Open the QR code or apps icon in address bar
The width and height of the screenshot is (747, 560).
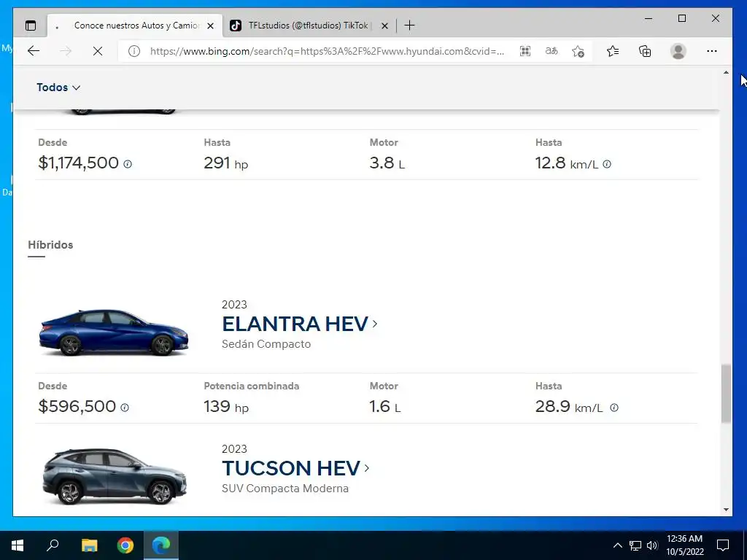tap(525, 51)
